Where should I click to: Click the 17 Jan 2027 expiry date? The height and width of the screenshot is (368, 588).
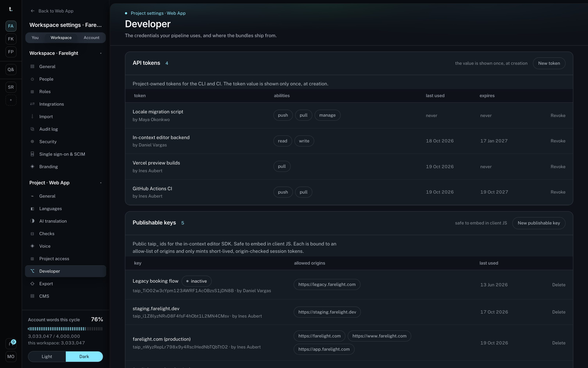[x=494, y=141]
